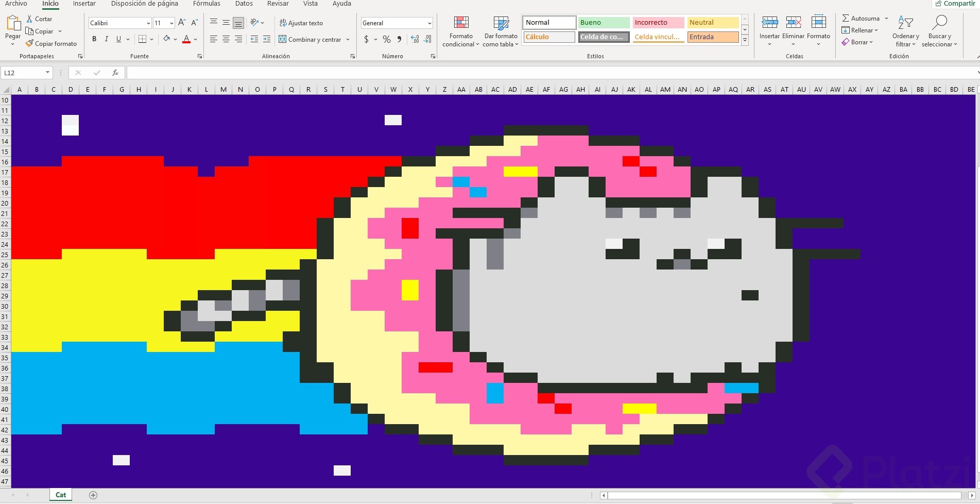The width and height of the screenshot is (980, 504).
Task: Click Eliminar cells icon
Action: click(x=794, y=22)
